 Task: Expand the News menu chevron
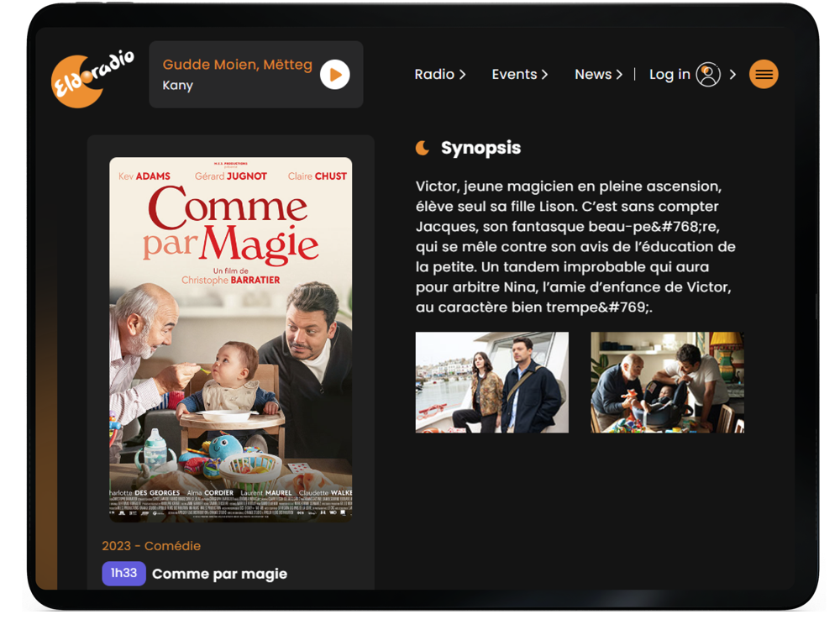coord(619,75)
